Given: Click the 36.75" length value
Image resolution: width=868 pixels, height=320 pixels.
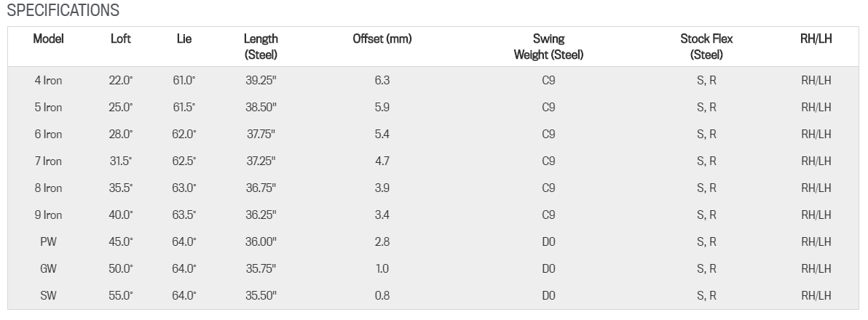Looking at the screenshot, I should [x=261, y=188].
